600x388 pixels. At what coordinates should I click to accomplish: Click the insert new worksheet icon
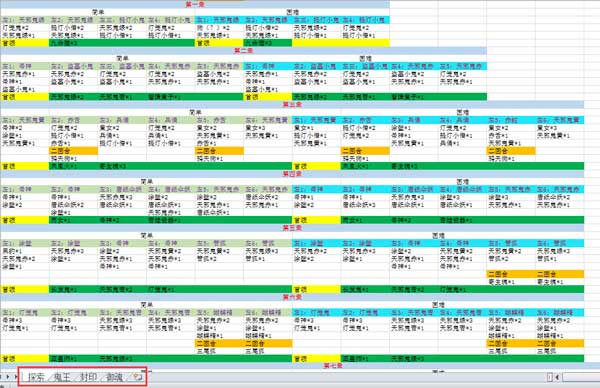(x=137, y=377)
